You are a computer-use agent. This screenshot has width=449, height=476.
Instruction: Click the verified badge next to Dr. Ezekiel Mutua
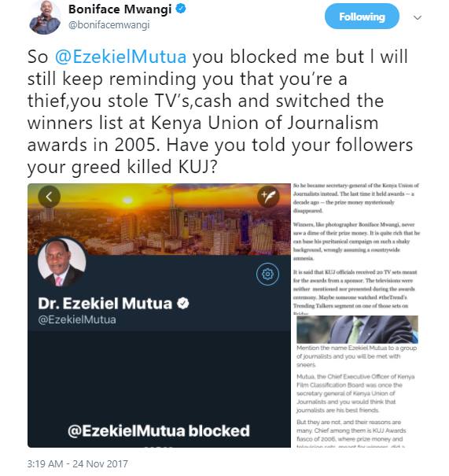183,303
